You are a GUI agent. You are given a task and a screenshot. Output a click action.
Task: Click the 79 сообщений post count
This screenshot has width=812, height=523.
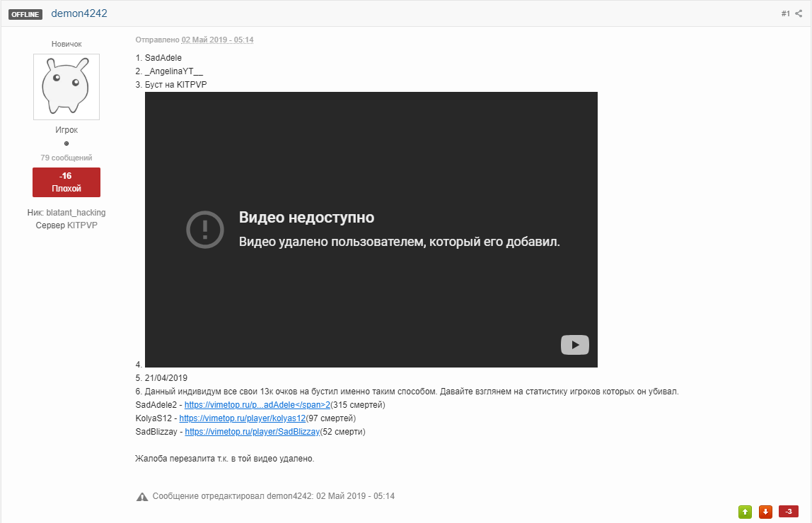point(66,158)
